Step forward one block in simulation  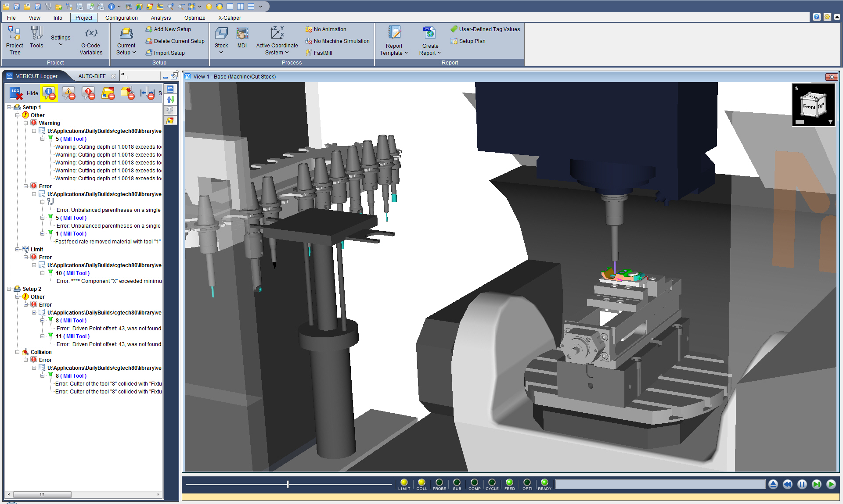817,484
